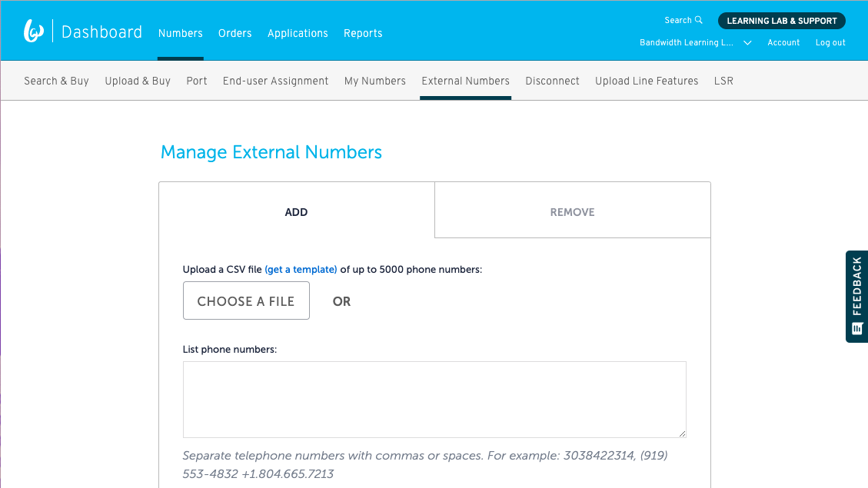Screen dimensions: 868x488
Task: Select the ADD tab
Action: point(296,212)
